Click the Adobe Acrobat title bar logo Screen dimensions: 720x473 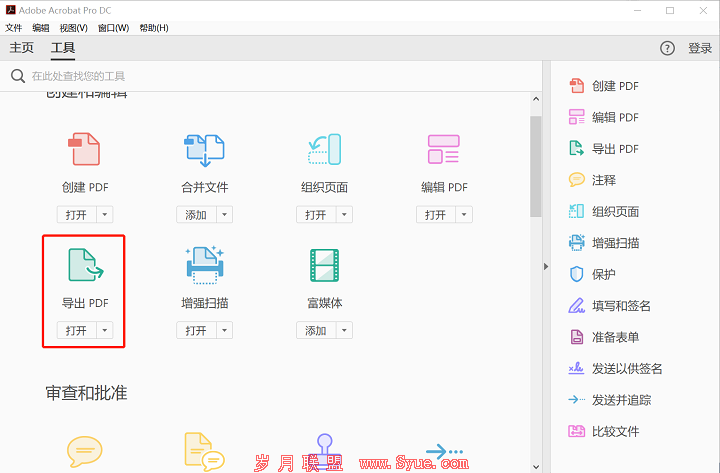10,10
